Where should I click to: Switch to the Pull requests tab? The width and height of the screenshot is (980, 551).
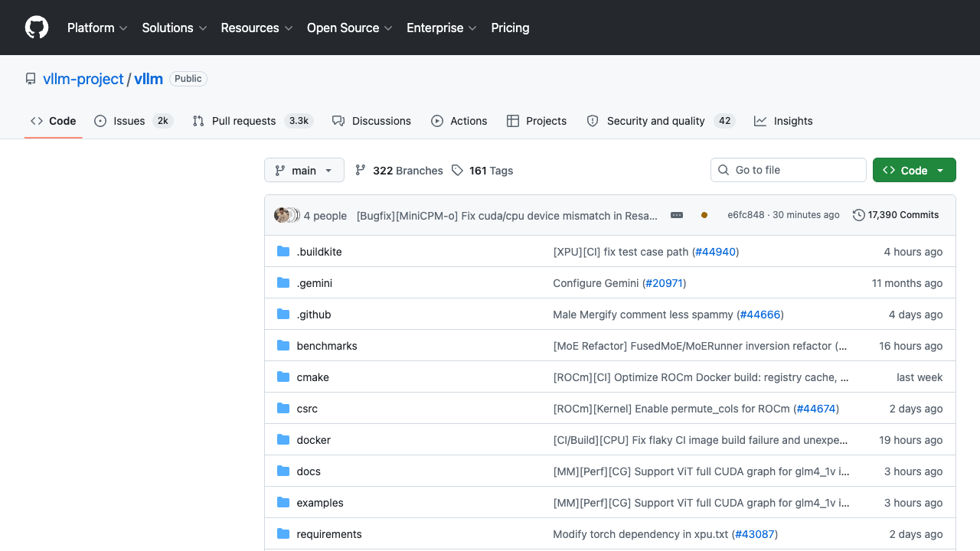tap(253, 121)
